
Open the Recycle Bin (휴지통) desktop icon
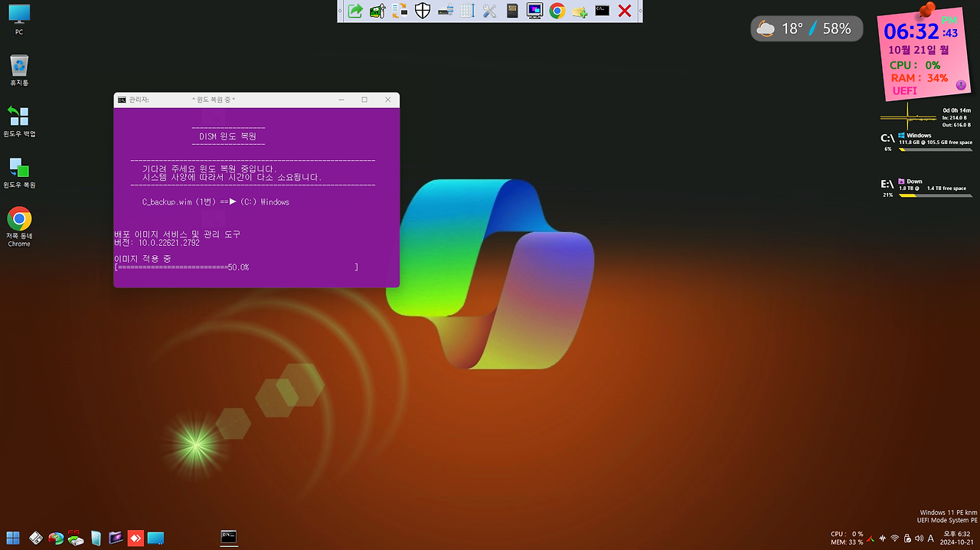coord(19,70)
